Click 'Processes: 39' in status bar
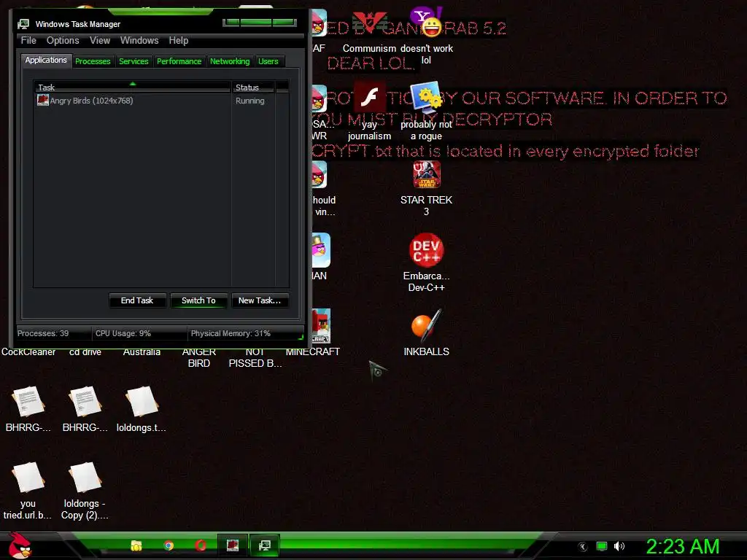 (x=43, y=333)
